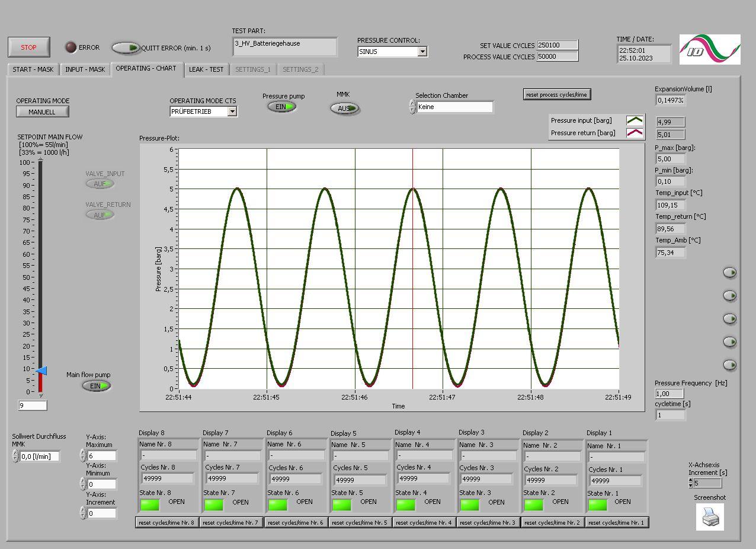Switch to the INPUT - MASK tab
Viewport: 756px width, 549px height.
click(x=85, y=69)
